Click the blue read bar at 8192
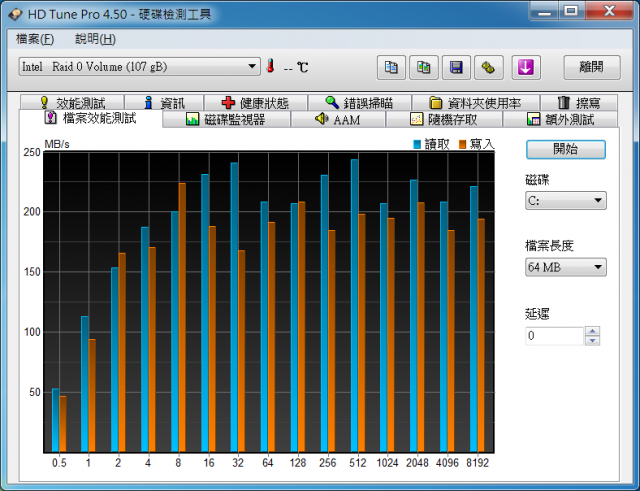640x491 pixels. 473,319
